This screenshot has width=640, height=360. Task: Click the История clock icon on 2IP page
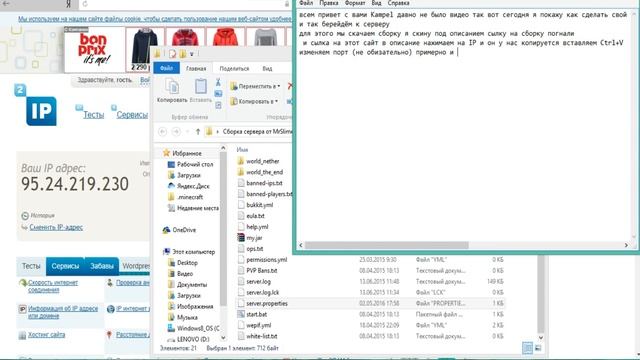[x=25, y=216]
